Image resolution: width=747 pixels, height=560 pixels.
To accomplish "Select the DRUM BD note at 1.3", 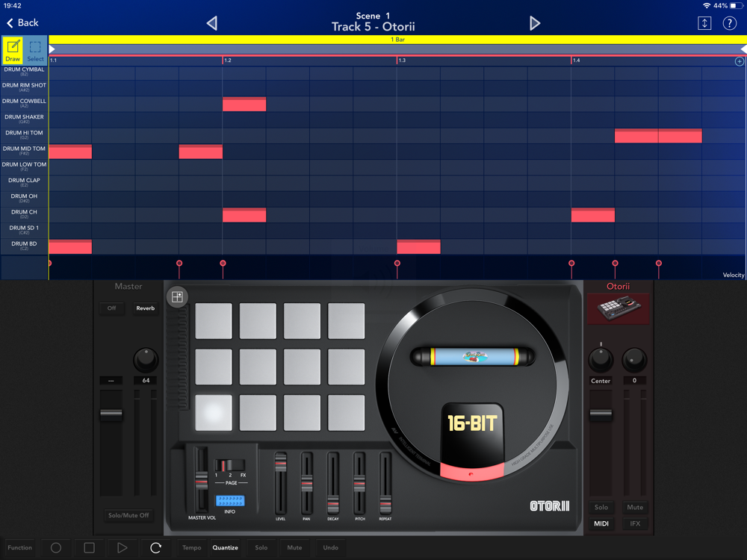I will [419, 246].
